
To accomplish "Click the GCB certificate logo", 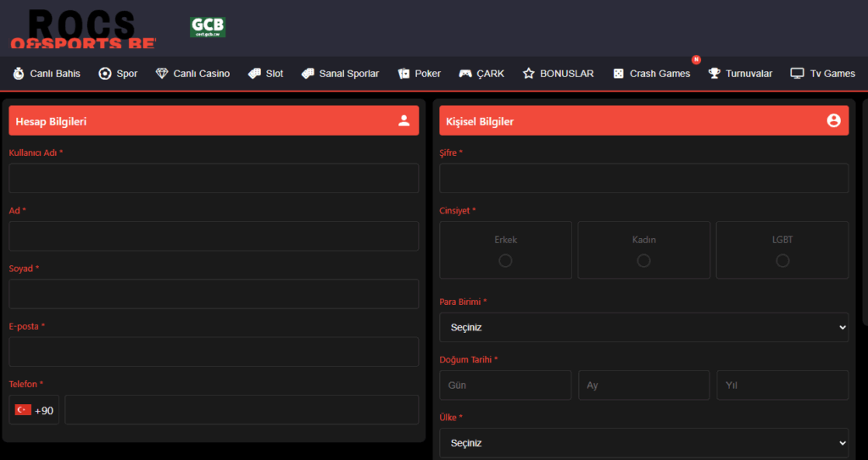I will [208, 27].
